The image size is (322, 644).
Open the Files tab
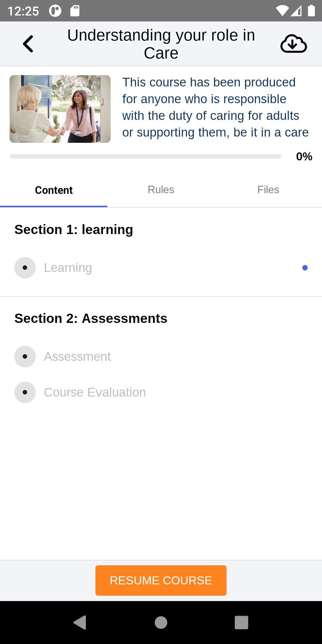coord(268,190)
